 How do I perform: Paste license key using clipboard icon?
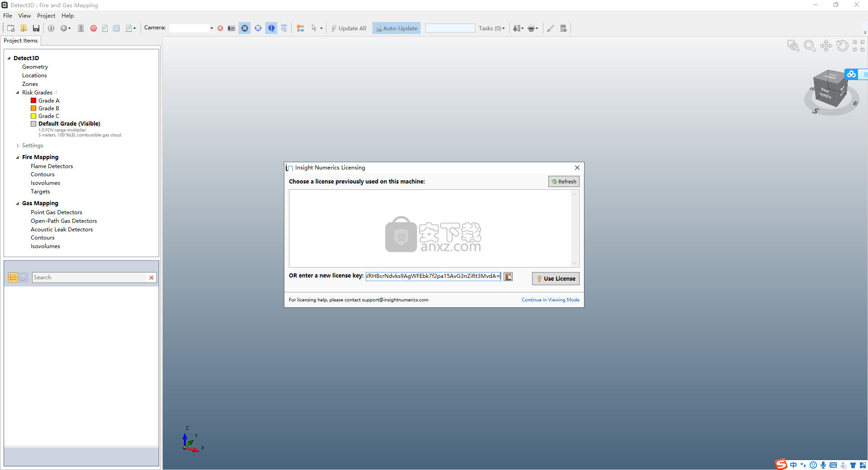click(508, 277)
